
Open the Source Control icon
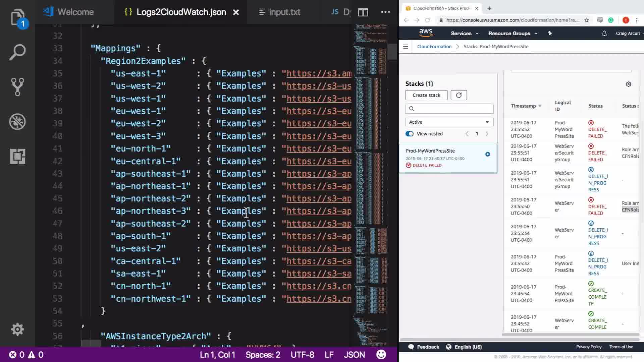pos(17,87)
